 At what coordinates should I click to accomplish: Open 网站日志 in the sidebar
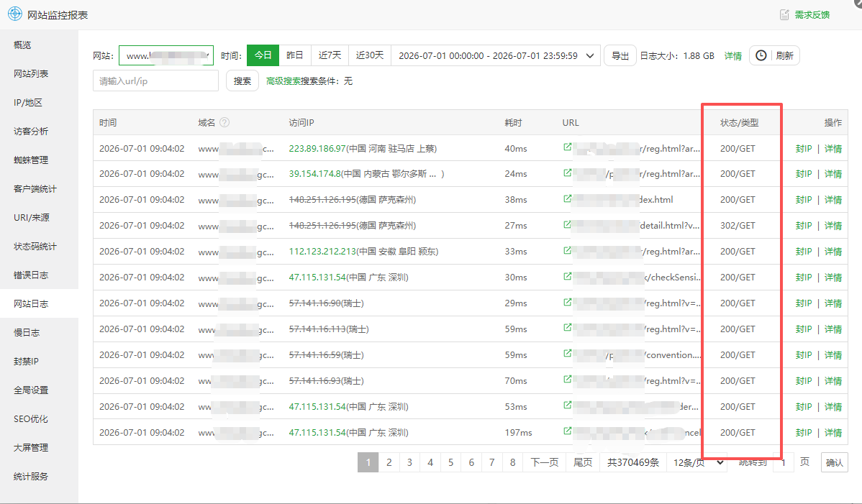[x=39, y=303]
